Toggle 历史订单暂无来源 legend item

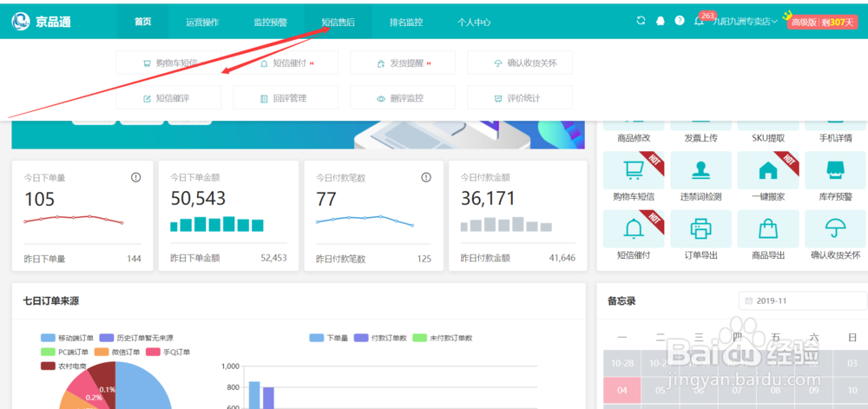point(135,338)
